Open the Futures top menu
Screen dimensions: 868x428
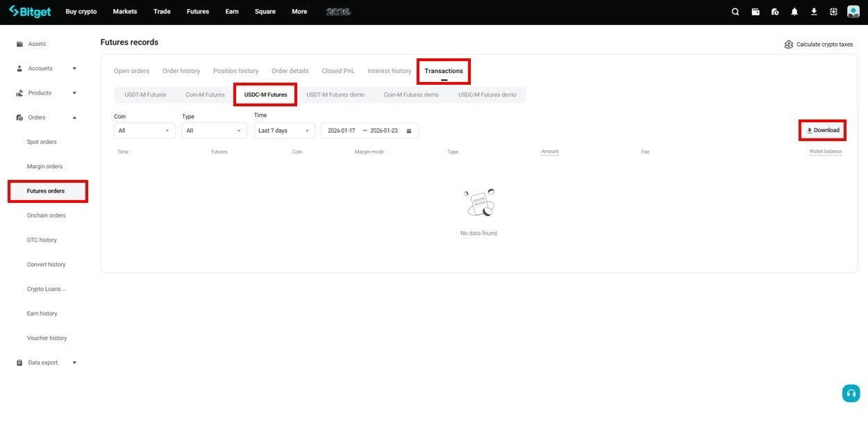pyautogui.click(x=198, y=12)
